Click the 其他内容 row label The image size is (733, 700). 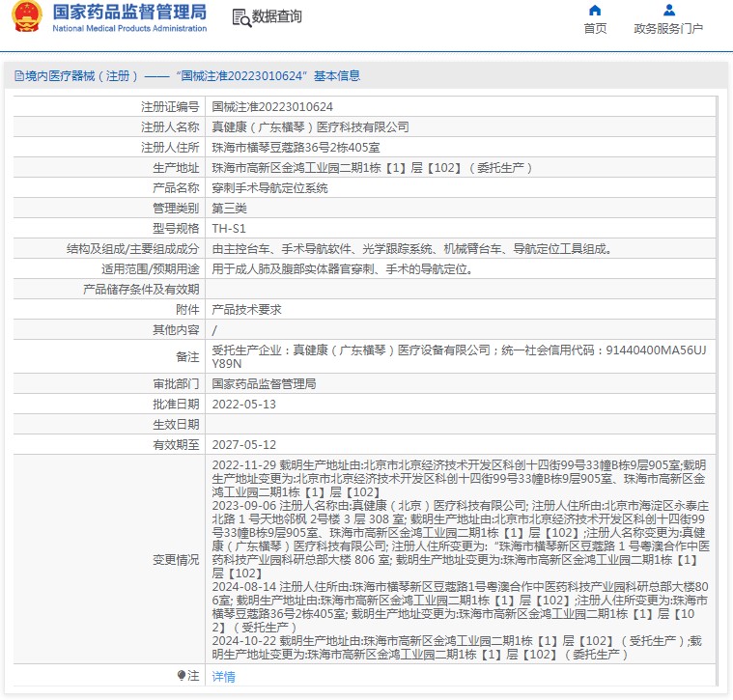coord(176,330)
